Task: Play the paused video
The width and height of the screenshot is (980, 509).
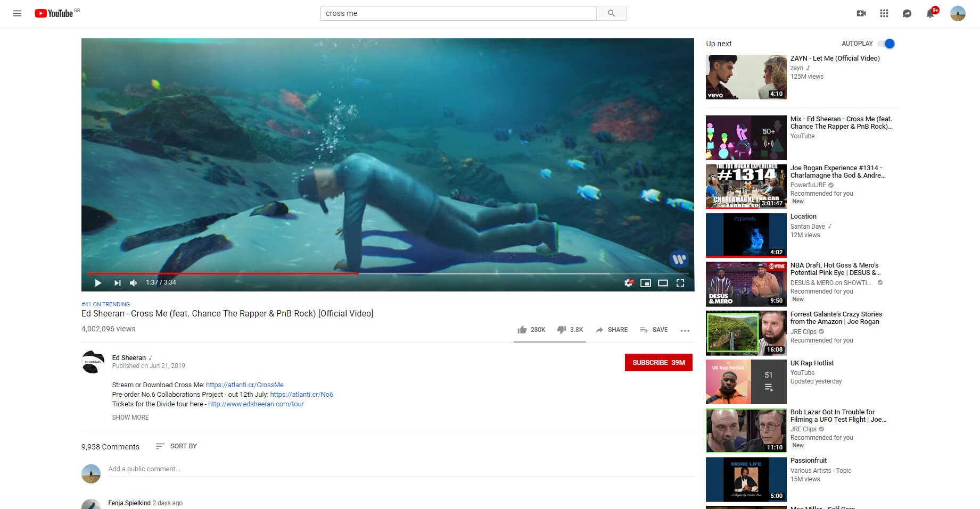Action: [98, 282]
